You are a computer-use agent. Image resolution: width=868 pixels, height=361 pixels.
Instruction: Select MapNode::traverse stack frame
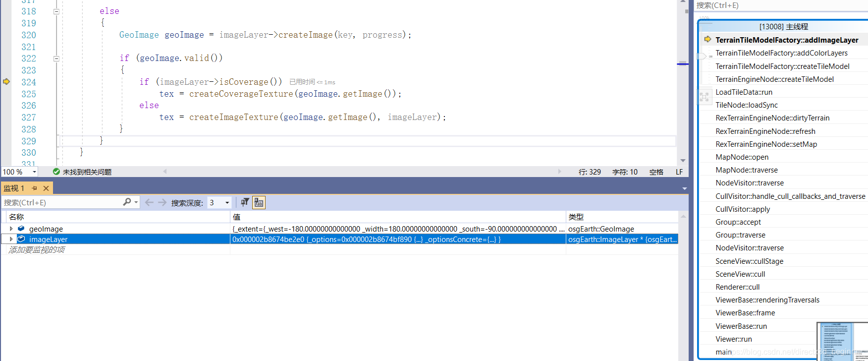(747, 170)
